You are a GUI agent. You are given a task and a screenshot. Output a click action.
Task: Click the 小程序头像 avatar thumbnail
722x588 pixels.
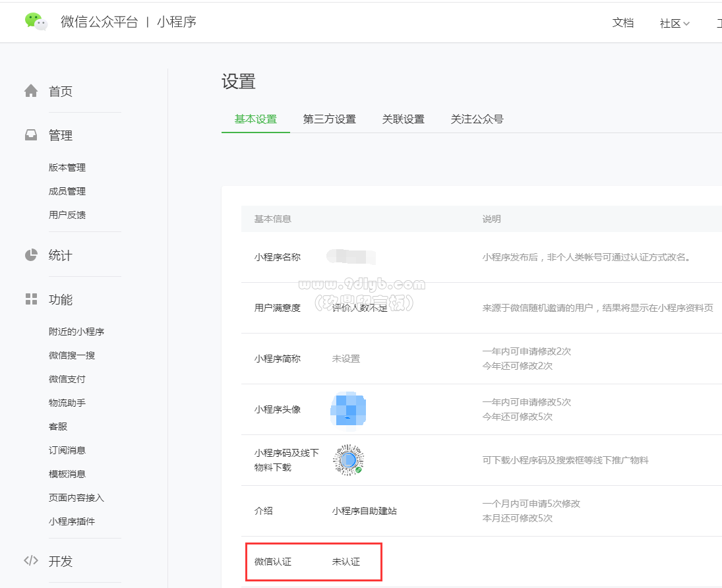click(349, 409)
